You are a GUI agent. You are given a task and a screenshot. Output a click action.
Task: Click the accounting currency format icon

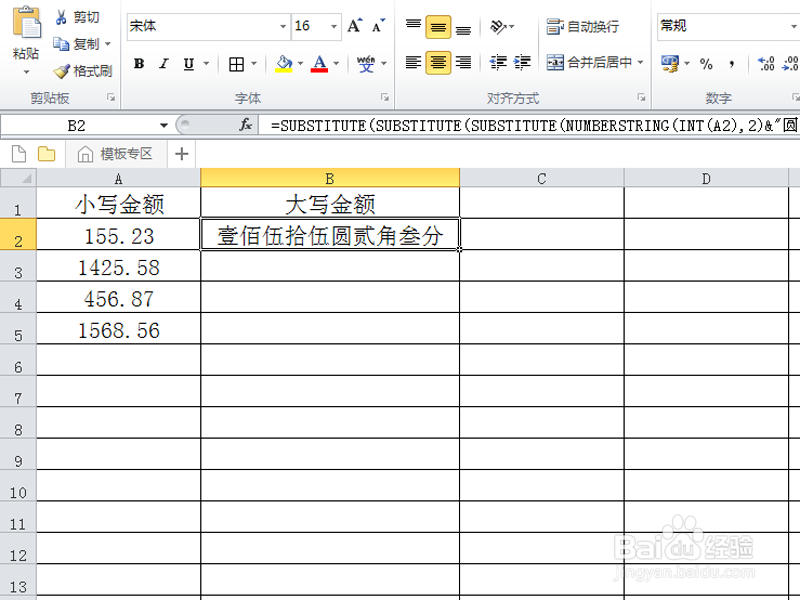(x=670, y=64)
